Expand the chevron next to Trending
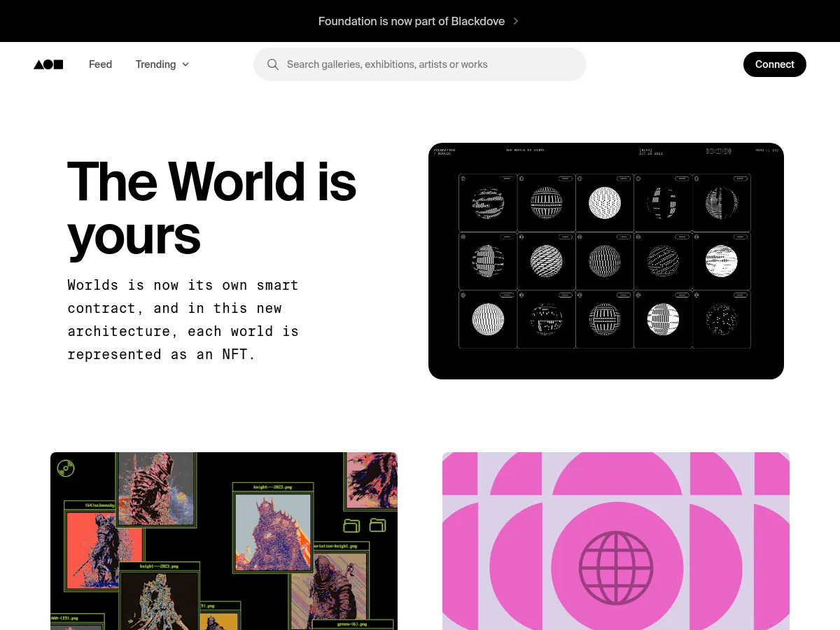This screenshot has width=840, height=630. pos(185,64)
